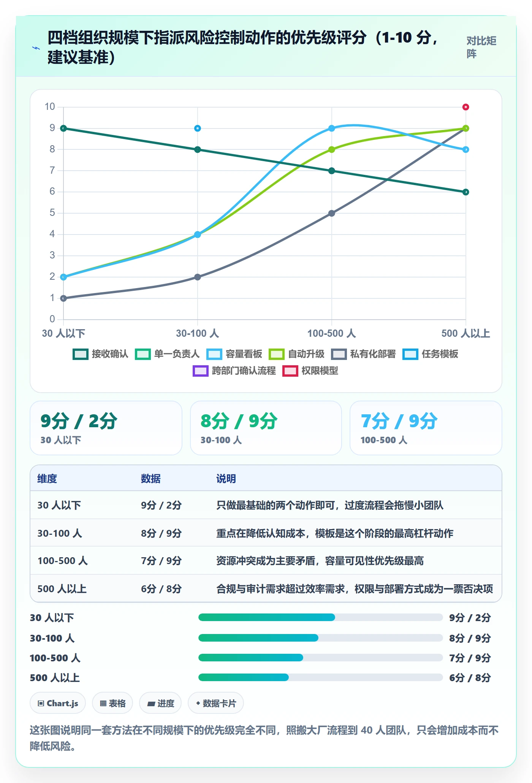This screenshot has height=783, width=532.
Task: Select the dark green 接收确认 point at 30 人以下
Action: [63, 128]
